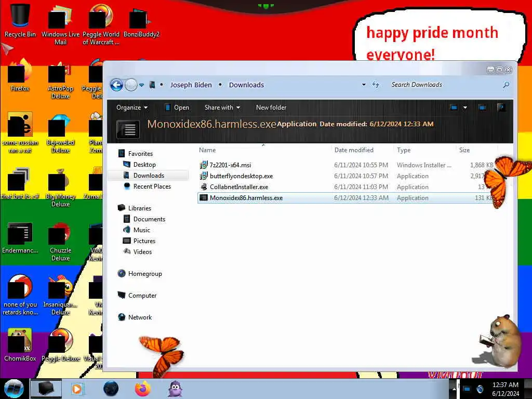This screenshot has width=532, height=399.
Task: Open the Pictures library
Action: pos(144,241)
